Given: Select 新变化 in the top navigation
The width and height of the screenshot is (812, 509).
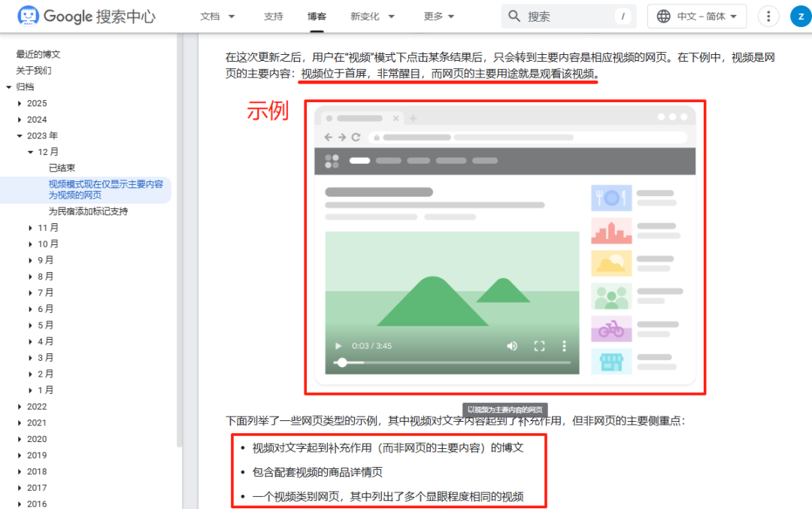Looking at the screenshot, I should (x=366, y=16).
